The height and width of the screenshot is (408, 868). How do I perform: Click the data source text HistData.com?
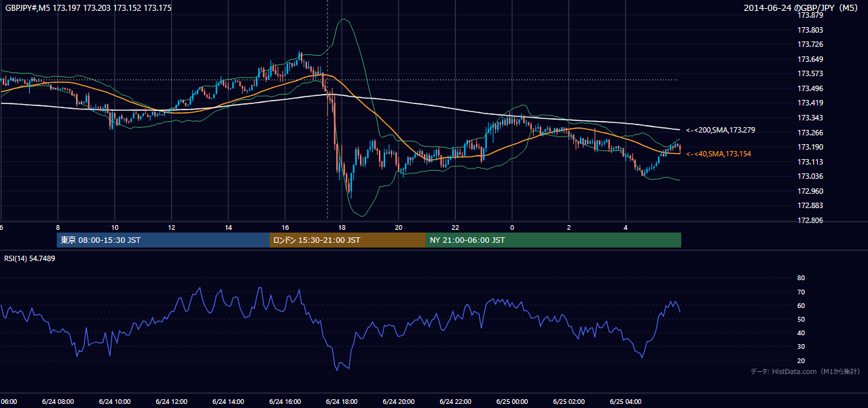pos(795,372)
